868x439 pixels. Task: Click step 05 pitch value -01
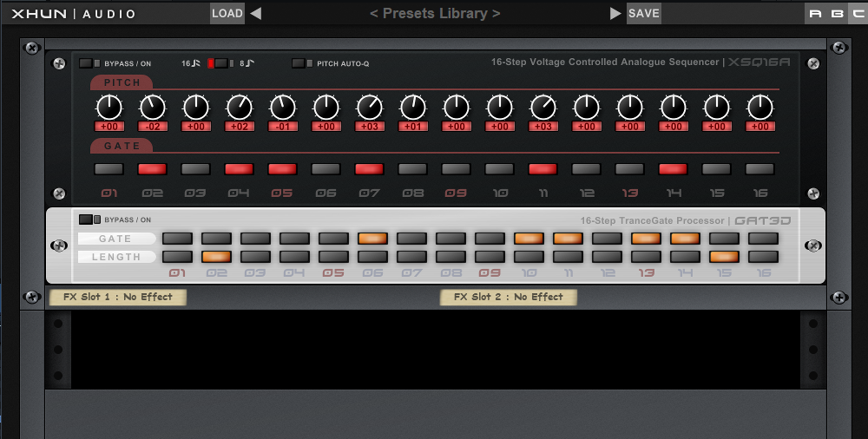(x=283, y=126)
